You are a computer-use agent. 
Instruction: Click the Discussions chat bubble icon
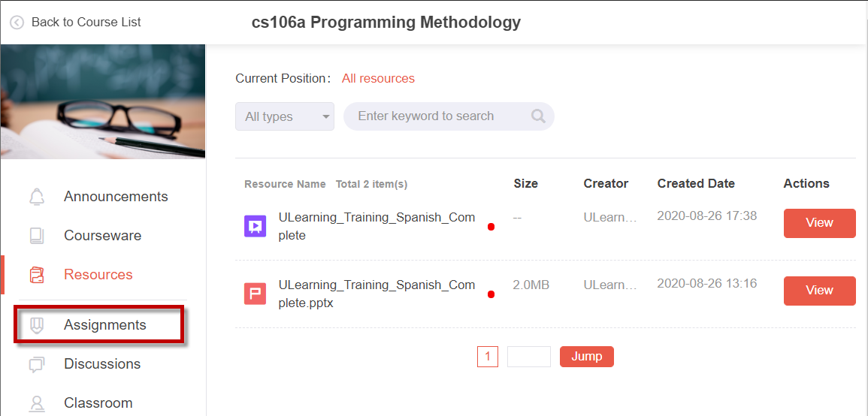pos(37,364)
